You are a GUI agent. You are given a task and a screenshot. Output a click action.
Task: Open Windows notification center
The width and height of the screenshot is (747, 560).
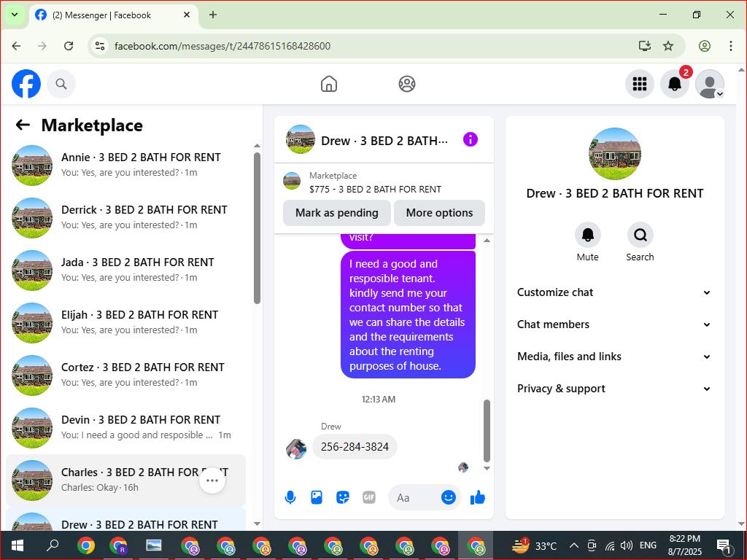click(x=724, y=545)
